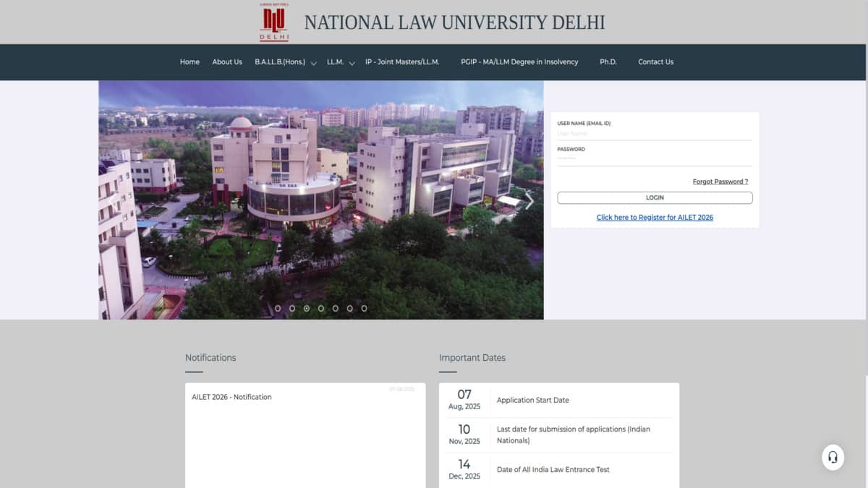
Task: Advance carousel with the right arrow
Action: 529,201
